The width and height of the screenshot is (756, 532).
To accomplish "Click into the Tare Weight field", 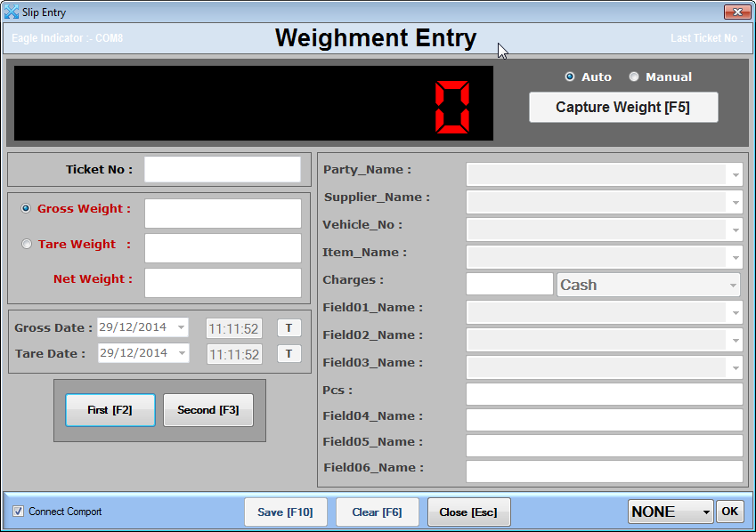I will point(223,248).
